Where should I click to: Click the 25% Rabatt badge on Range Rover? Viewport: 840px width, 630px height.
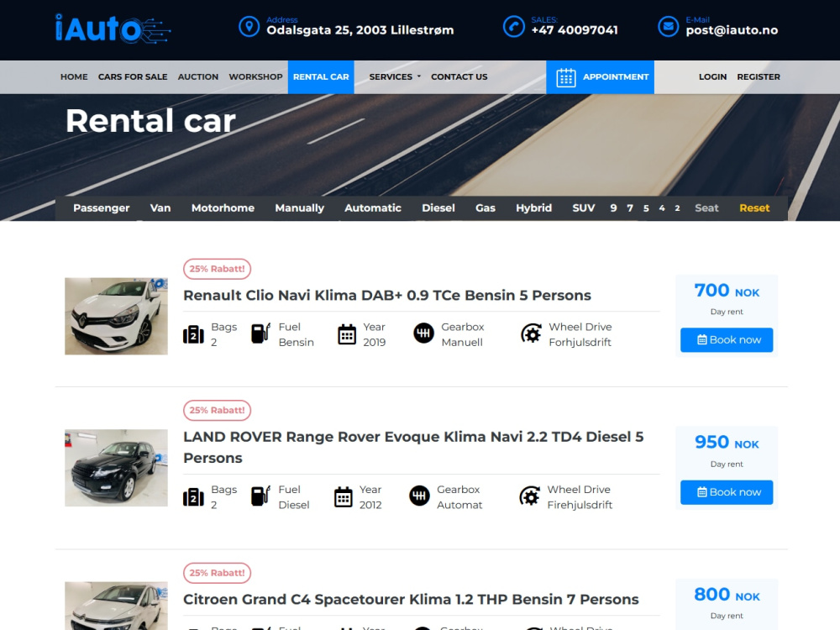click(x=217, y=411)
